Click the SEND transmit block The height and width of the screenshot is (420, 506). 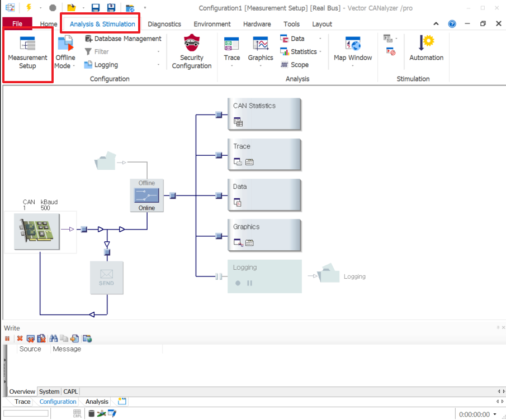(x=106, y=278)
